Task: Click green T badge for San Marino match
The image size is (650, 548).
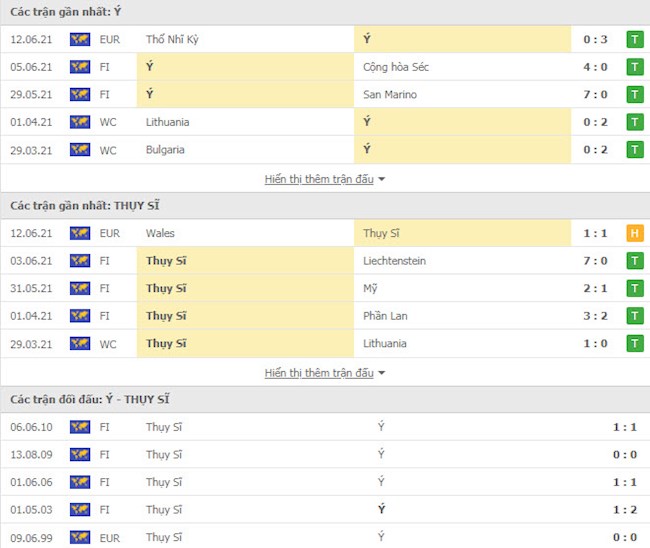Action: click(x=634, y=95)
